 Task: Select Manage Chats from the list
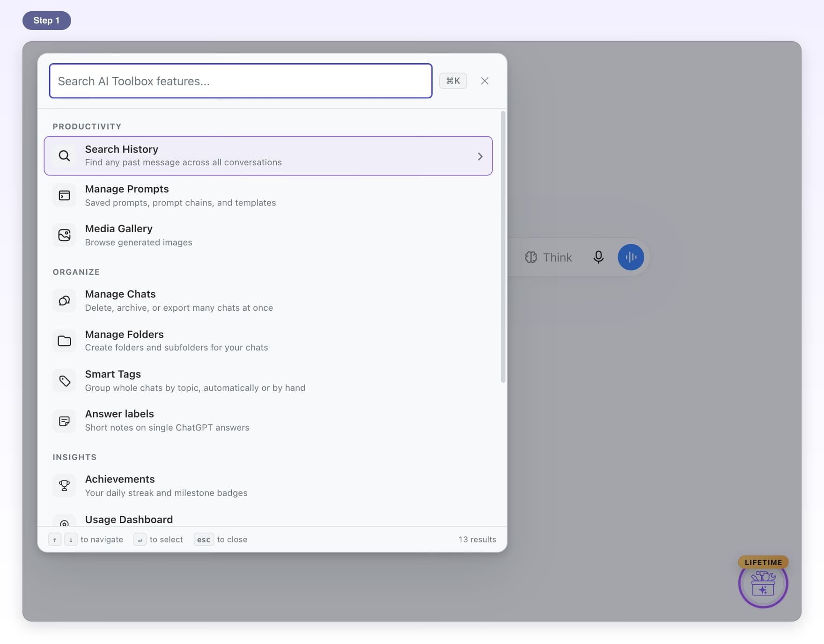coord(268,300)
